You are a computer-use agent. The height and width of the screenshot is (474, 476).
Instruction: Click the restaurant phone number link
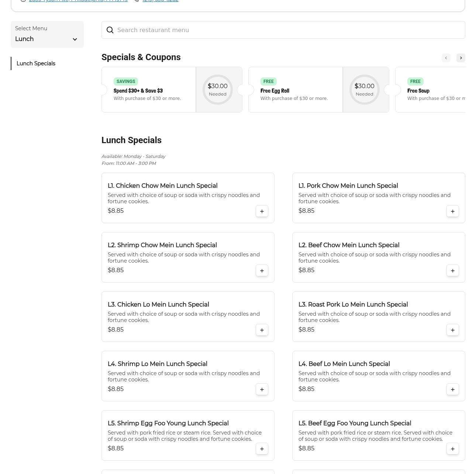point(160,1)
